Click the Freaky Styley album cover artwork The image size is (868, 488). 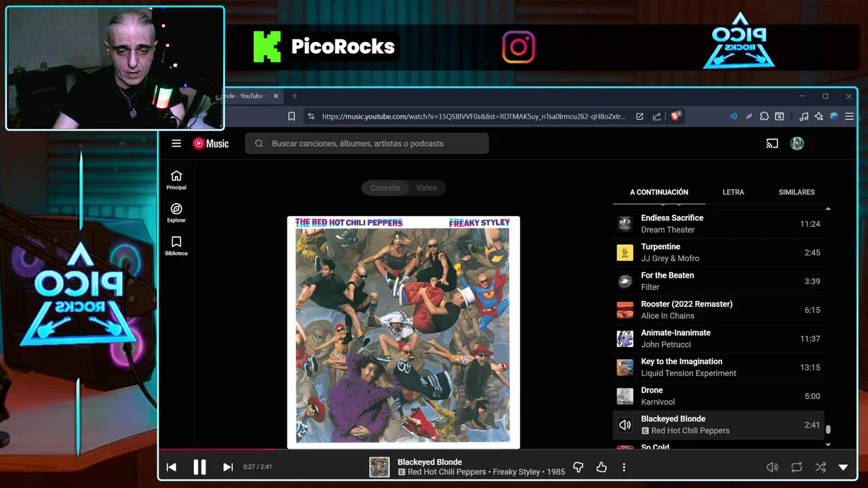403,332
